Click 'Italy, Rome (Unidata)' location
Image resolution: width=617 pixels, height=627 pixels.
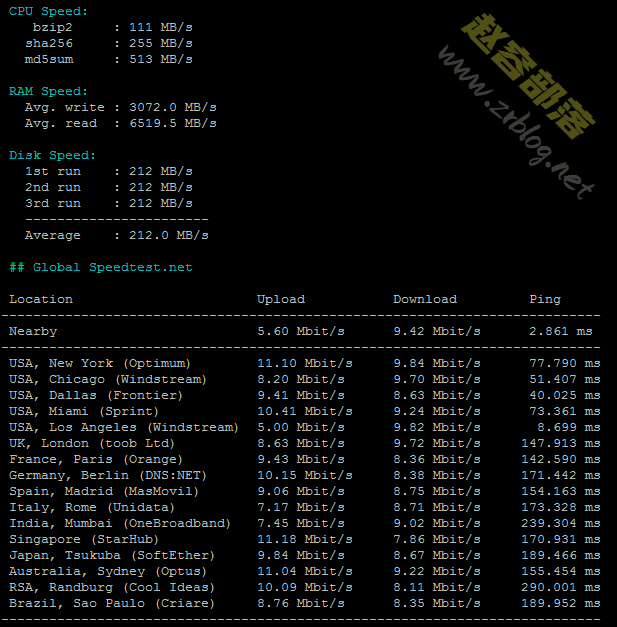[92, 507]
